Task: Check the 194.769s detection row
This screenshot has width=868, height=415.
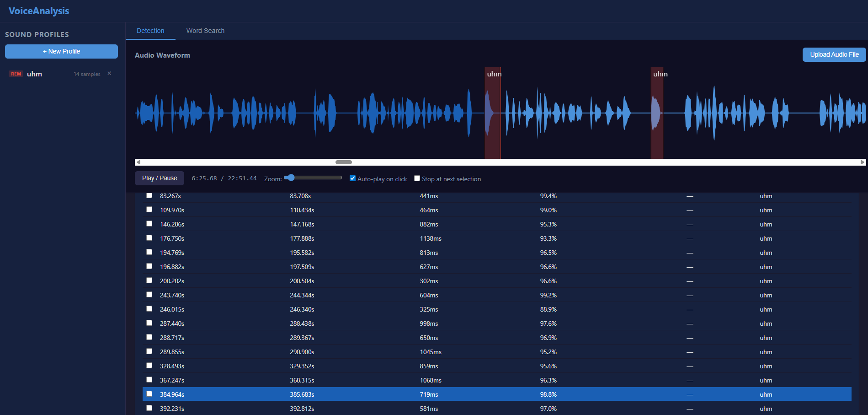Action: (x=149, y=252)
